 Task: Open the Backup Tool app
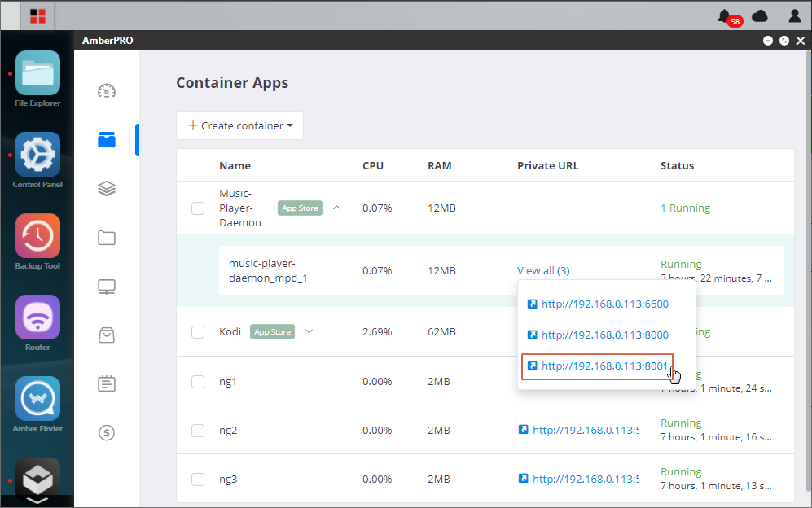(37, 235)
